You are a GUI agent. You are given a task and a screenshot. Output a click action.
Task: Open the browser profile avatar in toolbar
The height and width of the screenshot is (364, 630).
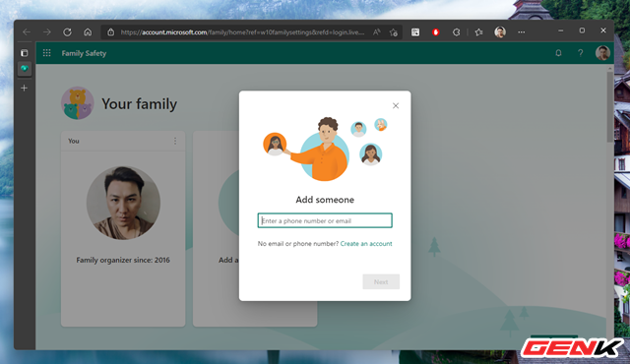click(x=500, y=32)
